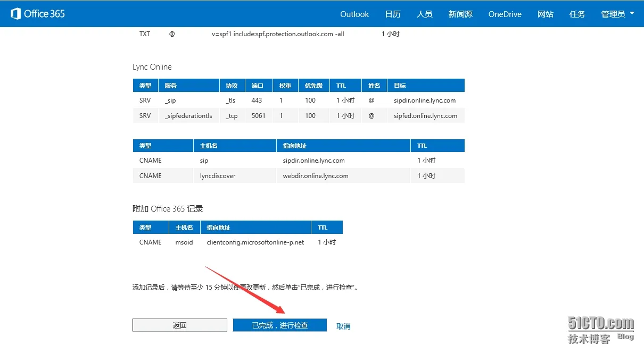
Task: Select the sipfed.online.lync.com target cell
Action: pos(425,116)
